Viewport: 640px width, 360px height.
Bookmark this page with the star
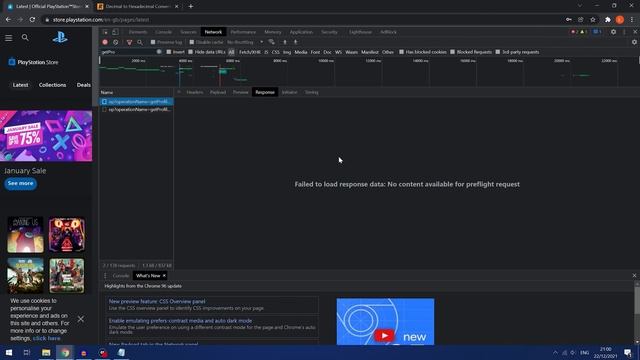point(593,20)
